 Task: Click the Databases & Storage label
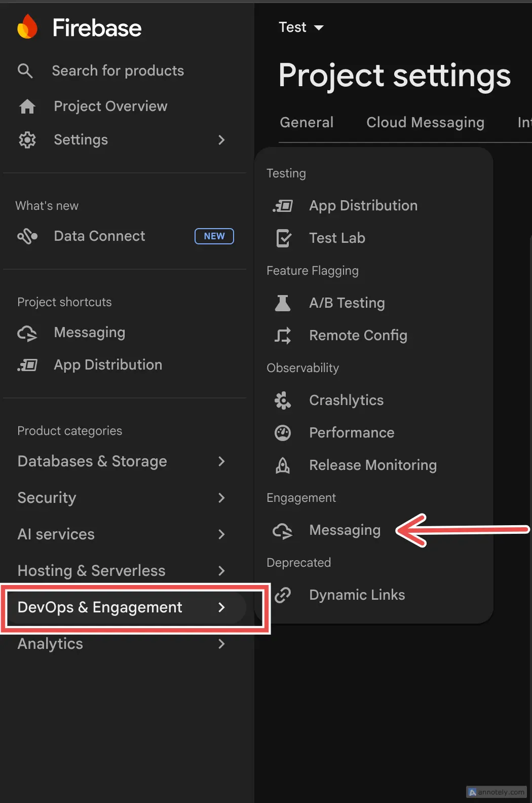coord(92,461)
